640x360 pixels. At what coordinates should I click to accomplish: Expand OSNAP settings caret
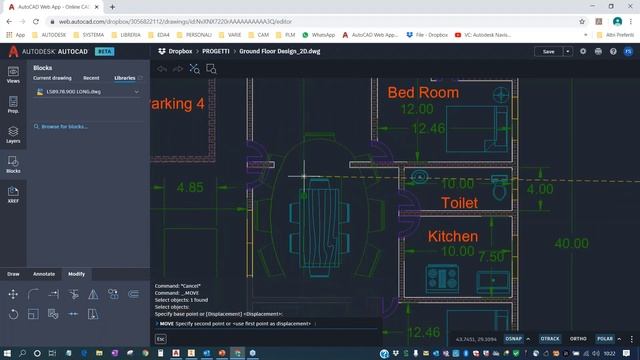[528, 339]
